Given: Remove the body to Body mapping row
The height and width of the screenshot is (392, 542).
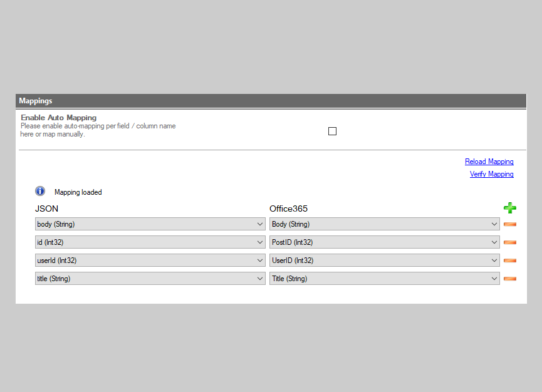Looking at the screenshot, I should click(509, 224).
